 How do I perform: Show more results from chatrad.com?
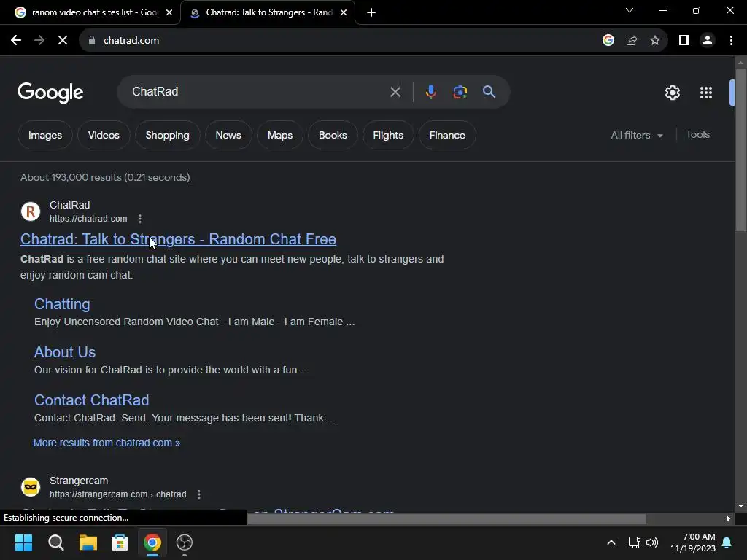(x=107, y=443)
